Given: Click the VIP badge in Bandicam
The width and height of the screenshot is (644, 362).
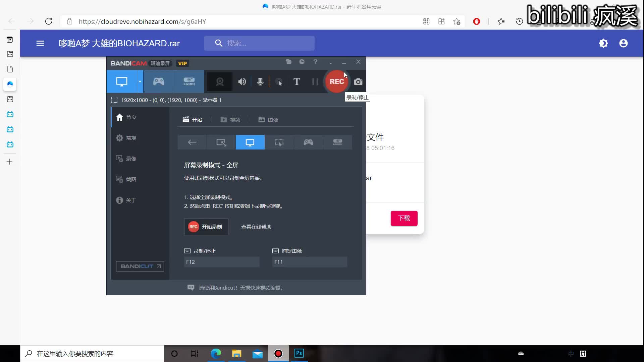Looking at the screenshot, I should coord(182,63).
